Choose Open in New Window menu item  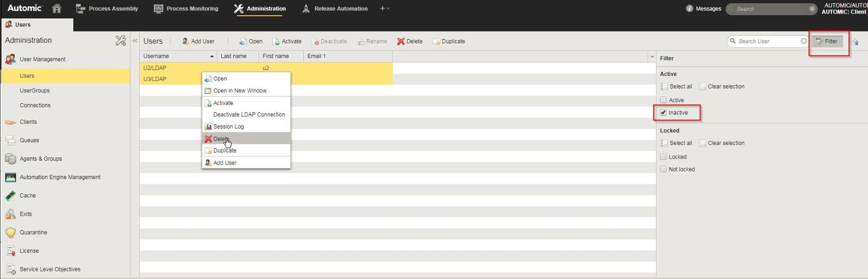pyautogui.click(x=246, y=91)
